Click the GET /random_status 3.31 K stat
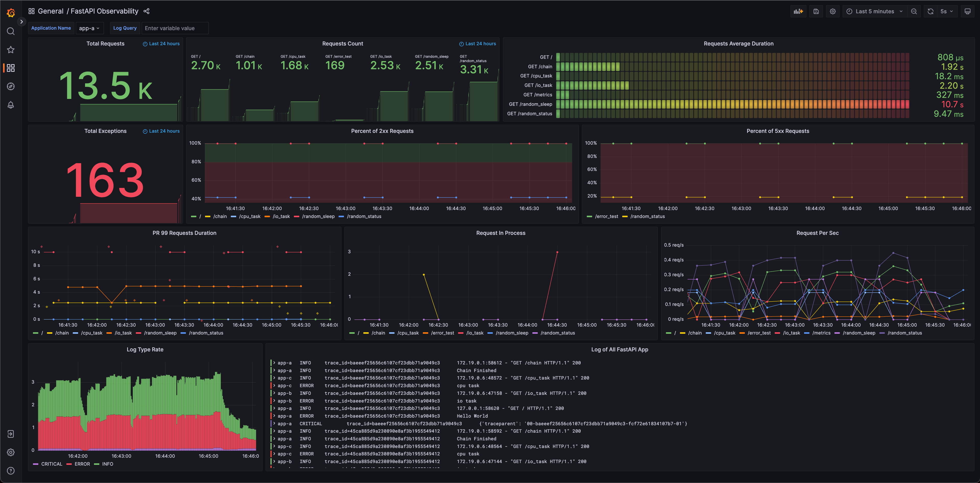 click(474, 65)
